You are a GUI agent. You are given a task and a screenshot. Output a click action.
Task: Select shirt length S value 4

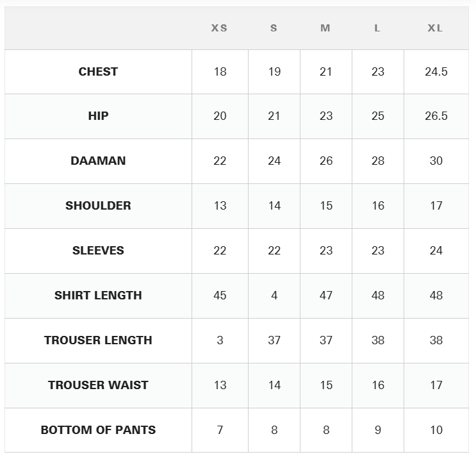[x=274, y=296]
